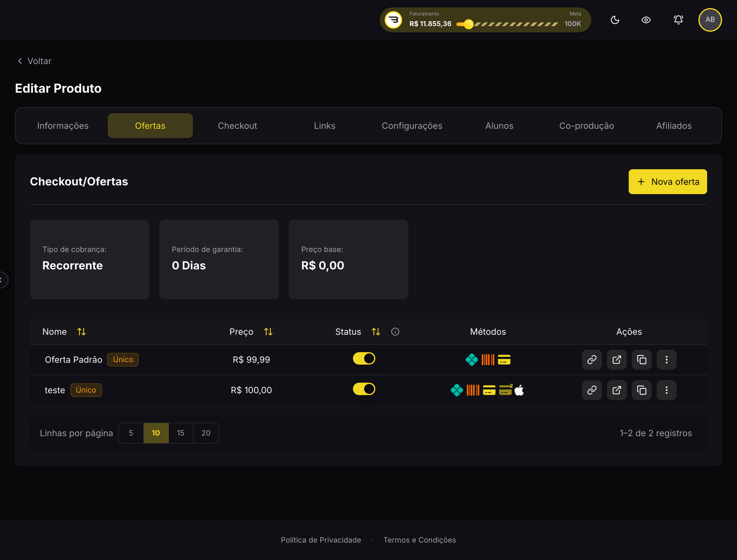
Task: Open notifications bell icon
Action: point(678,20)
